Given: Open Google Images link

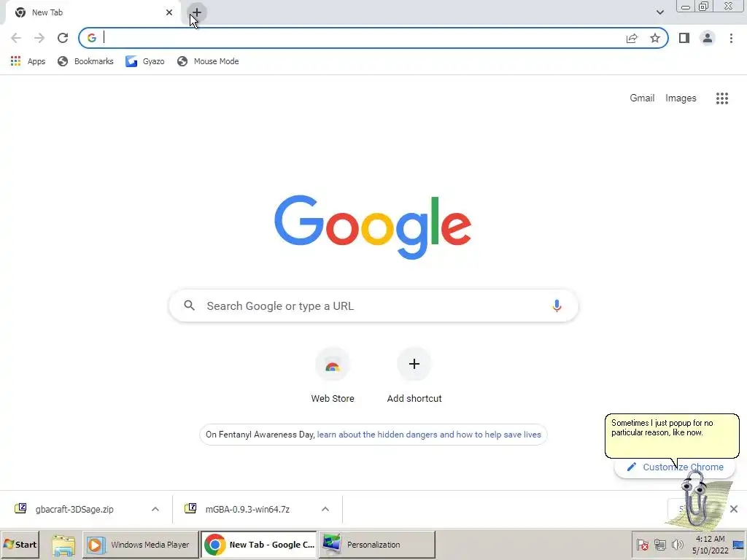Looking at the screenshot, I should coord(681,98).
